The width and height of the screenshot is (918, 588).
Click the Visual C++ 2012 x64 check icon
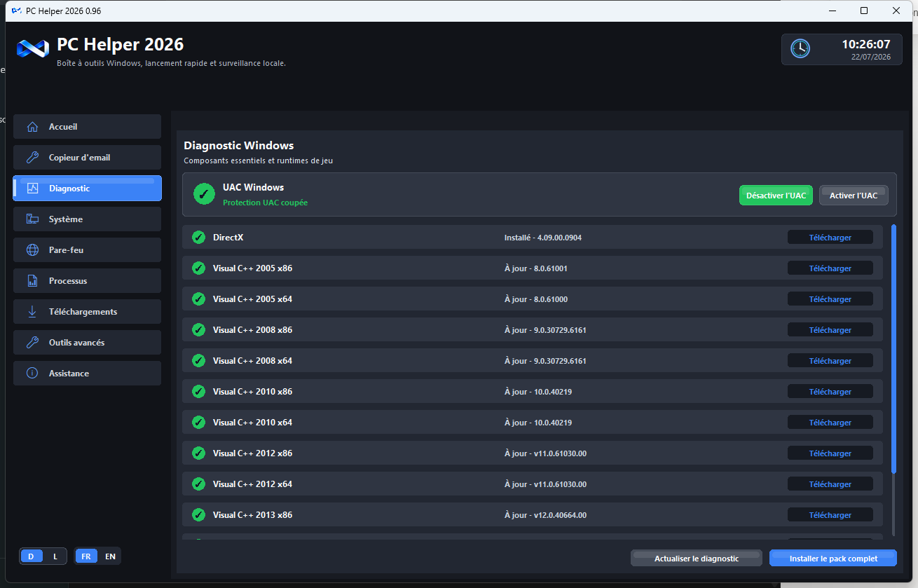coord(198,484)
